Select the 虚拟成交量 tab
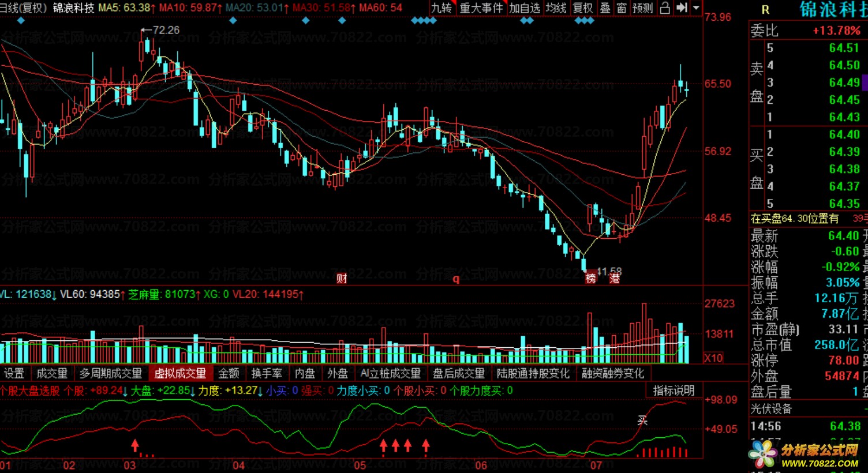 tap(180, 373)
